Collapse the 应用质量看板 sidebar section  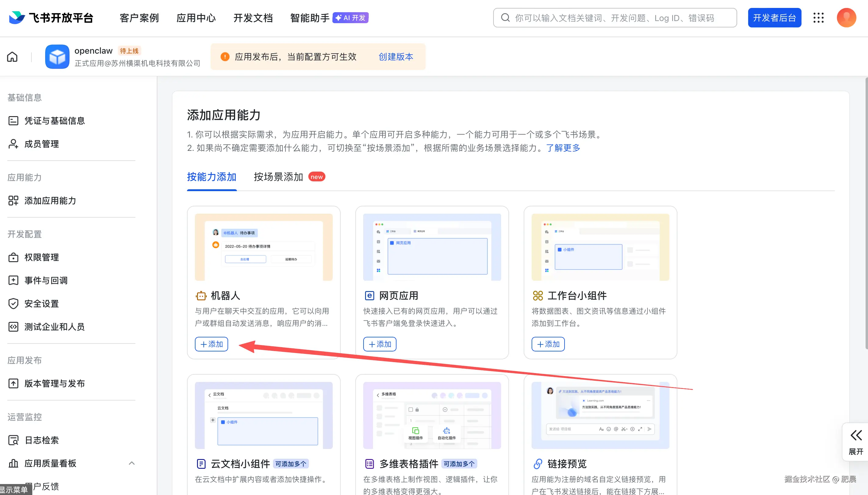click(x=132, y=463)
